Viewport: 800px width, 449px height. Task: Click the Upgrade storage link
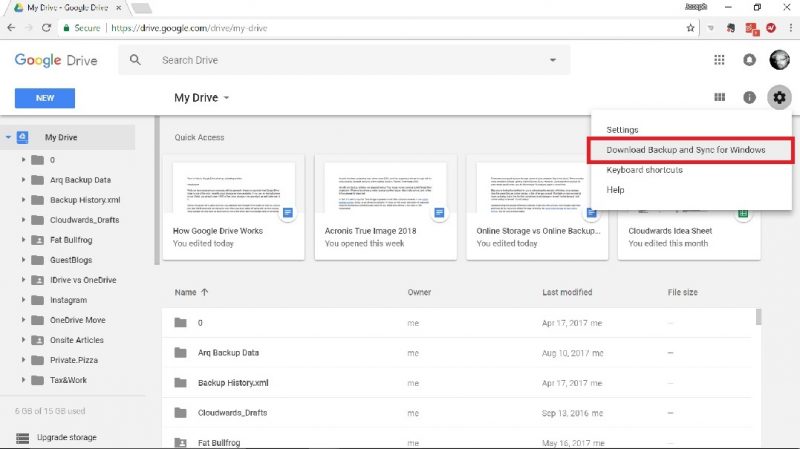pyautogui.click(x=66, y=438)
